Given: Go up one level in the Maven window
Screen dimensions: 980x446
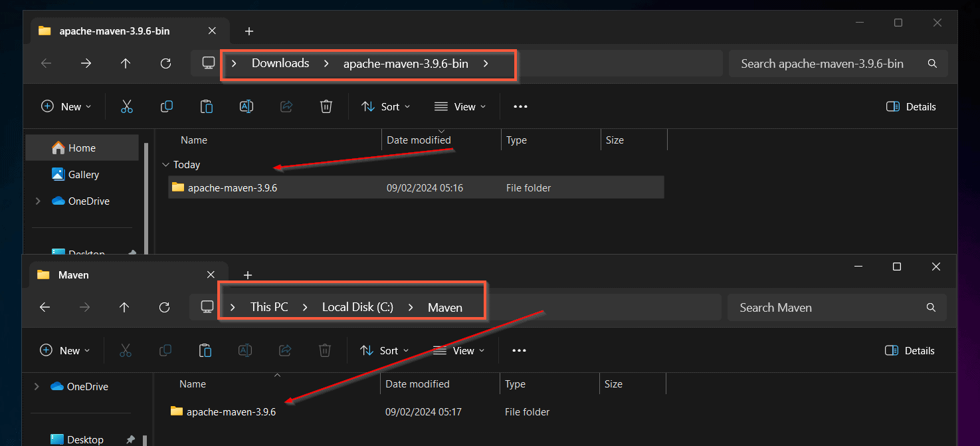Looking at the screenshot, I should click(x=124, y=307).
